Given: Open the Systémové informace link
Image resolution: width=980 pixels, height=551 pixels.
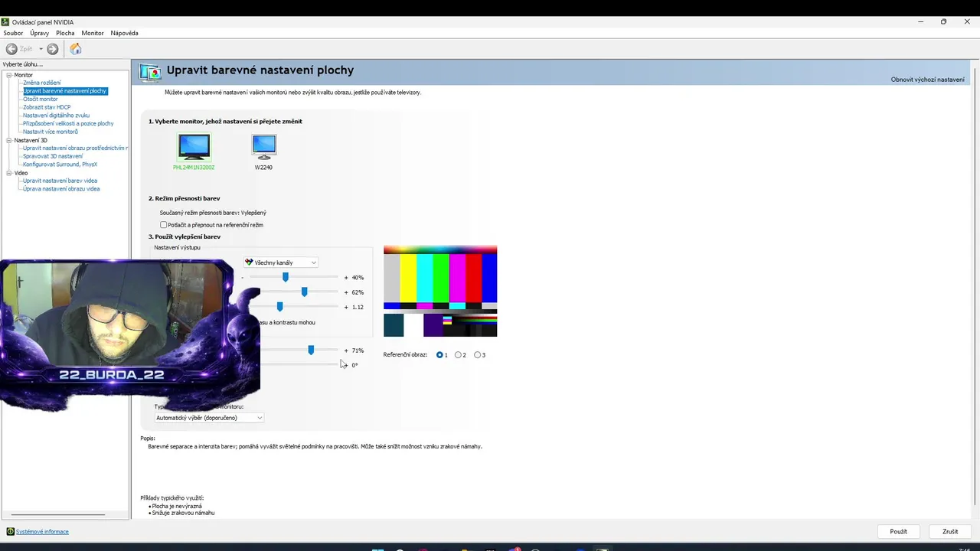Looking at the screenshot, I should pos(42,531).
